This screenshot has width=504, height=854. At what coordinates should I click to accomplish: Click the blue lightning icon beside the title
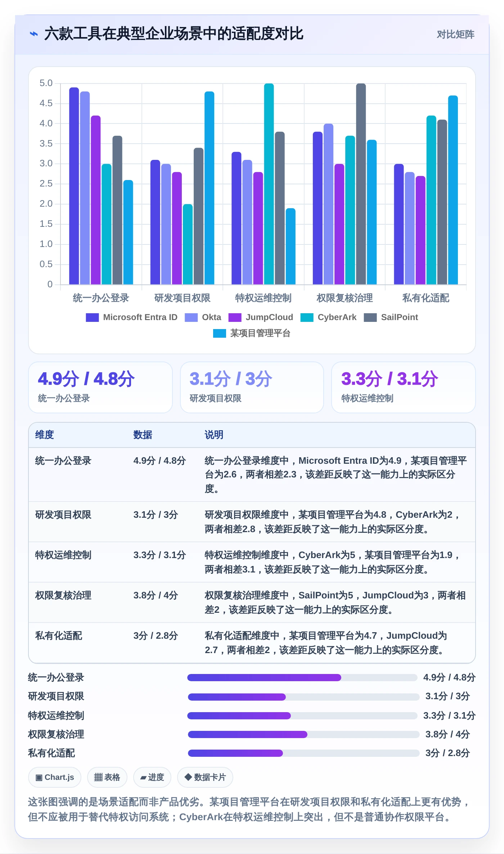click(33, 34)
